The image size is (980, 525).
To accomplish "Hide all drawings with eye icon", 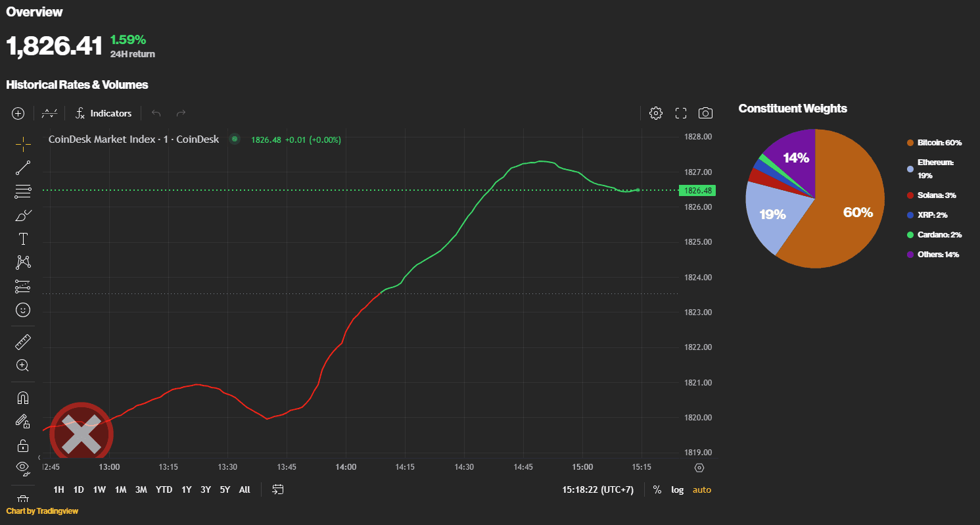I will tap(23, 468).
